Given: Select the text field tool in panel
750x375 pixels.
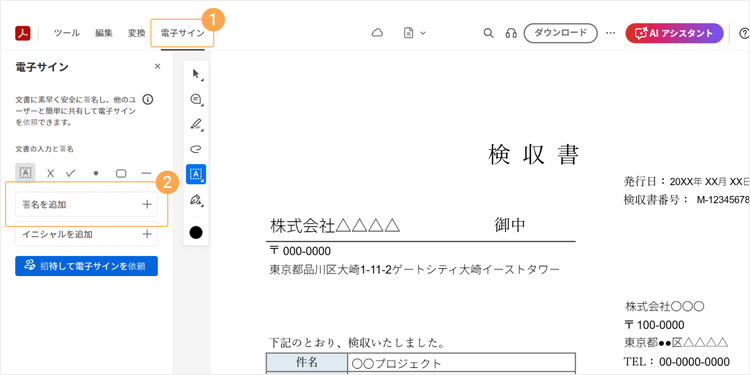Looking at the screenshot, I should tap(25, 173).
